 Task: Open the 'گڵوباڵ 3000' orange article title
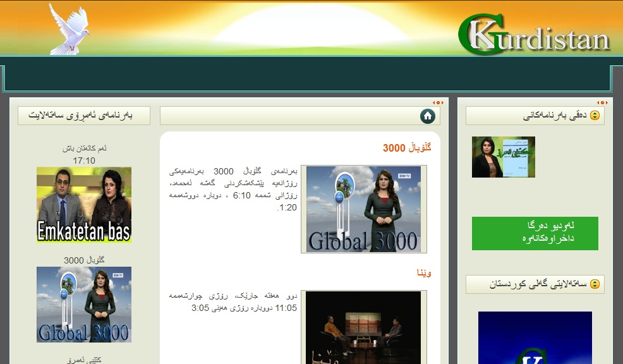[407, 148]
